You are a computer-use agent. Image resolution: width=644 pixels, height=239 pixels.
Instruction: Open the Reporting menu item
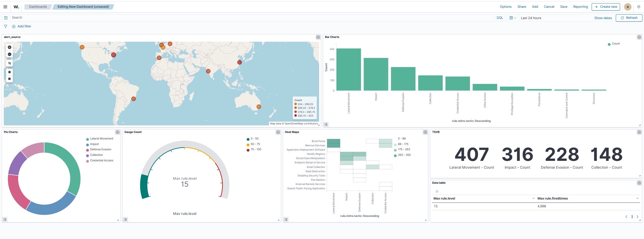580,7
